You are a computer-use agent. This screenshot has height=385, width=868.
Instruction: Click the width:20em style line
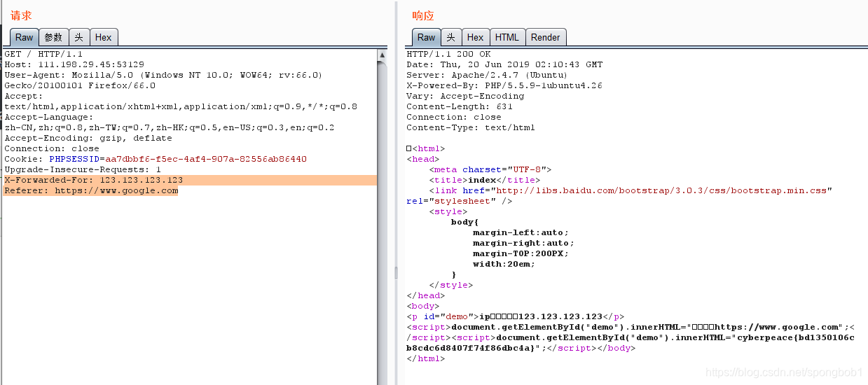click(504, 264)
